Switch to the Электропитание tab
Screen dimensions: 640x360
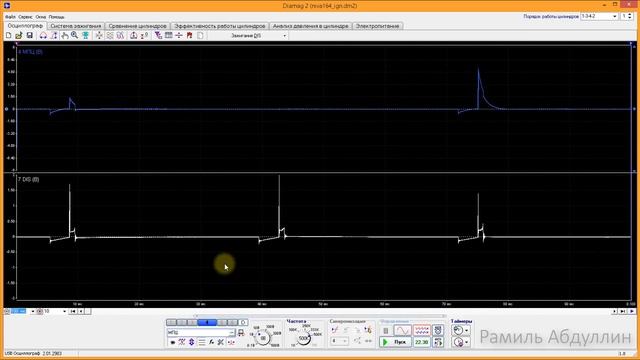(x=378, y=26)
